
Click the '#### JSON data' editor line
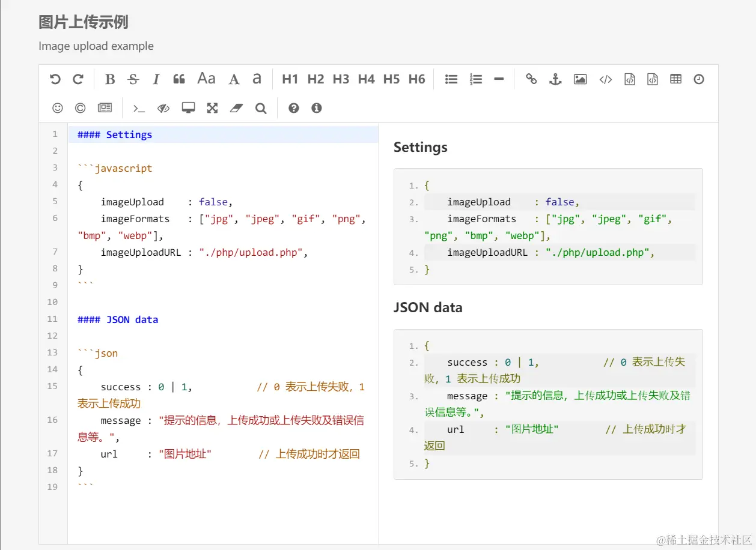coord(118,319)
